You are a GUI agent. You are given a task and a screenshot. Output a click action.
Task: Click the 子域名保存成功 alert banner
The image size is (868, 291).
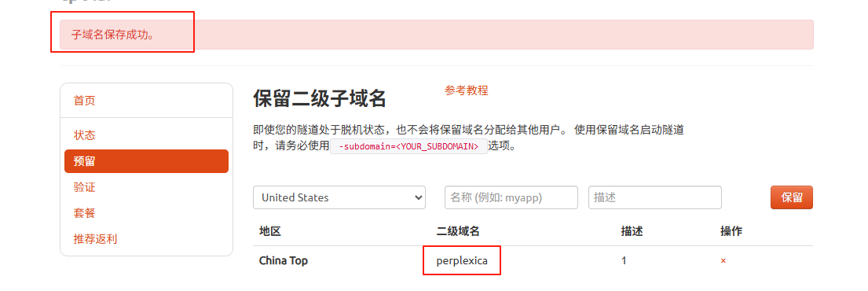point(436,35)
